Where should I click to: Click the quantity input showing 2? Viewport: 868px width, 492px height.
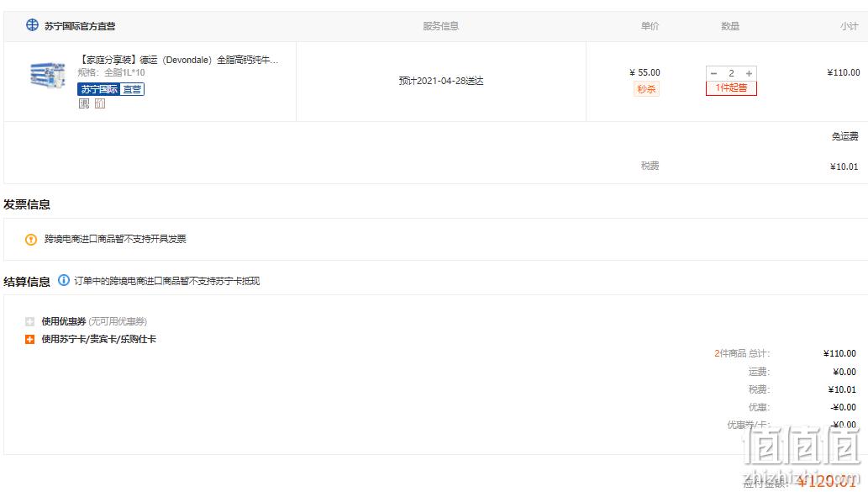pos(731,73)
